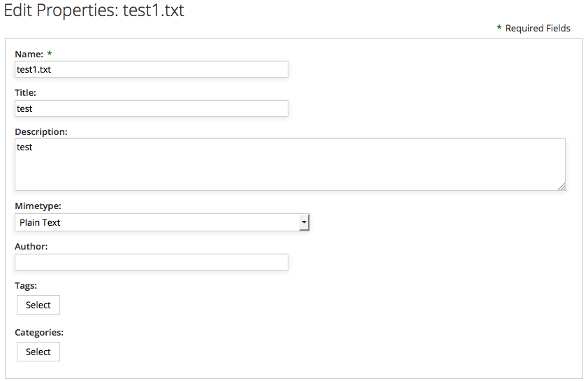
Task: Click the green asterisk beside Name
Action: [x=50, y=53]
